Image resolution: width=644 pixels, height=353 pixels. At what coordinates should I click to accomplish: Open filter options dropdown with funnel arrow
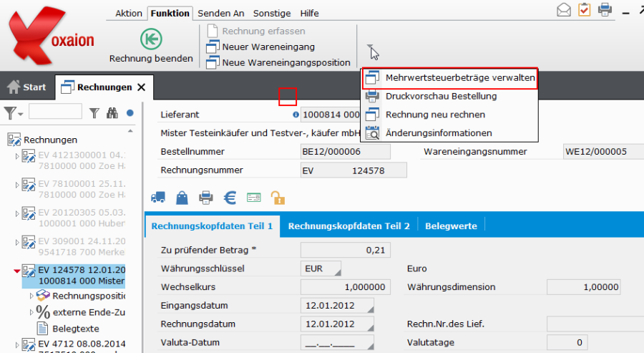(x=14, y=113)
